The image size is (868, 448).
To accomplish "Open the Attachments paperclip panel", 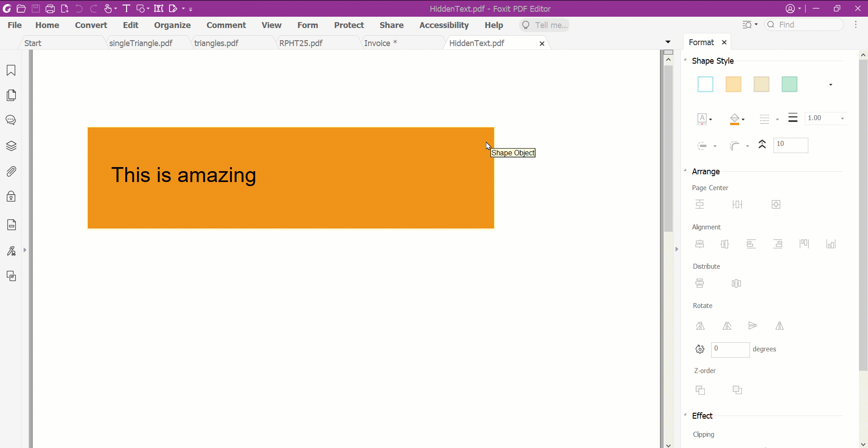I will 11,171.
